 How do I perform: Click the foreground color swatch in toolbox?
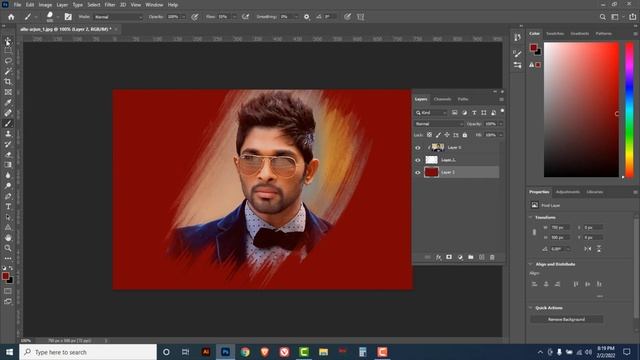5,276
